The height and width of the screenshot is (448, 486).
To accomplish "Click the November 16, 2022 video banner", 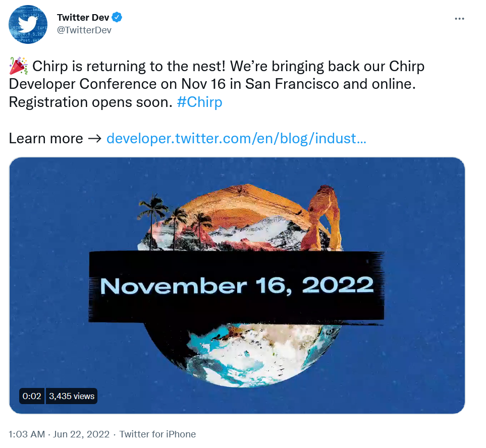I will click(x=237, y=286).
